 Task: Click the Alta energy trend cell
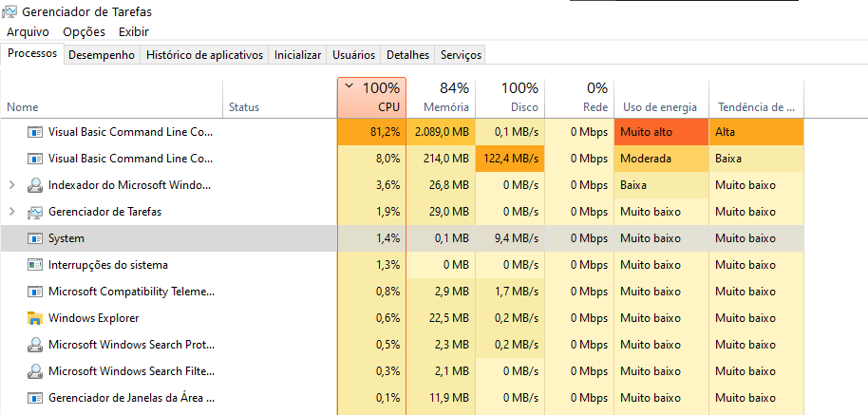point(756,132)
